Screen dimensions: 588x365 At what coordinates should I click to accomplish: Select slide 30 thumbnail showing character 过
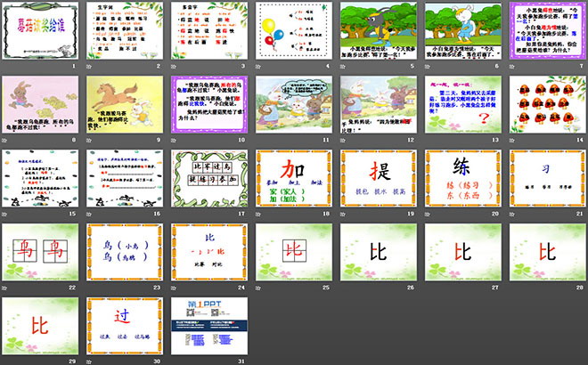125,326
